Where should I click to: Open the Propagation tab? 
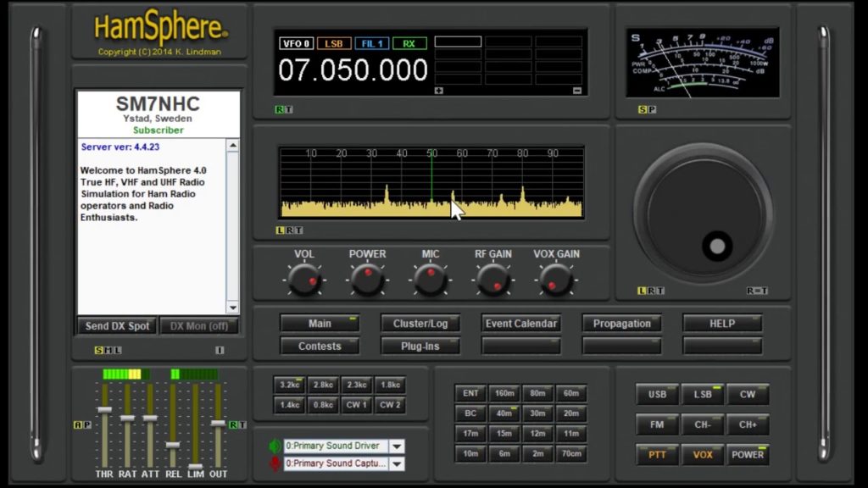[621, 323]
